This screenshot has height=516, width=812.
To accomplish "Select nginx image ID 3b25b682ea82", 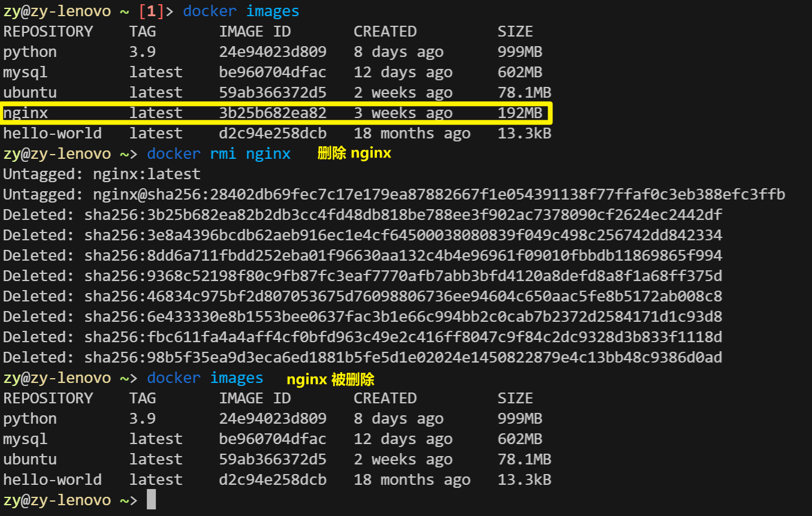I will pyautogui.click(x=273, y=113).
